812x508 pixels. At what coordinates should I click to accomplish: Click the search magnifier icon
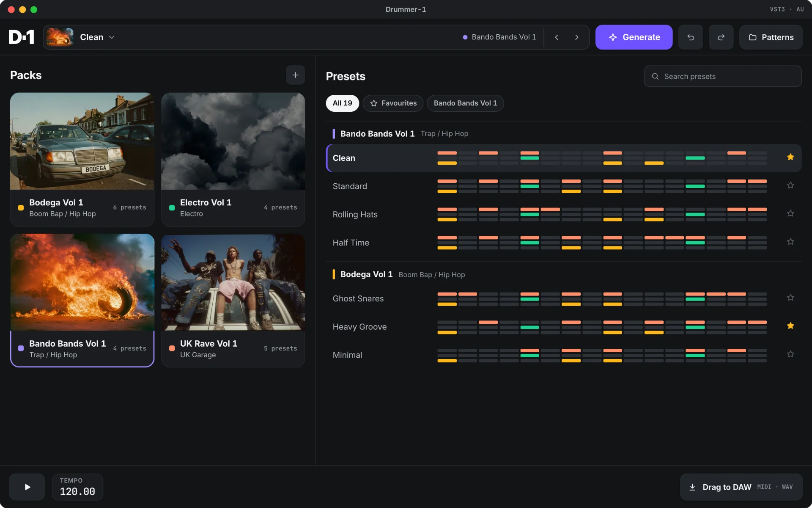[655, 76]
